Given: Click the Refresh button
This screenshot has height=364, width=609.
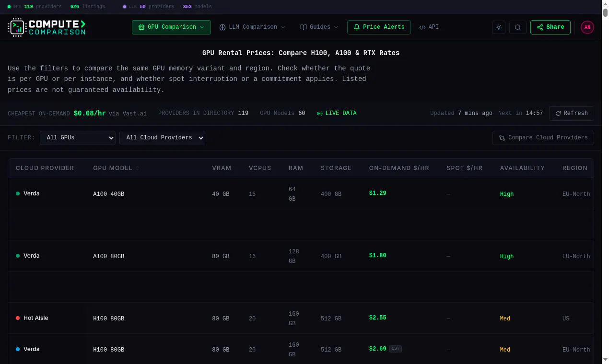Looking at the screenshot, I should pos(572,114).
